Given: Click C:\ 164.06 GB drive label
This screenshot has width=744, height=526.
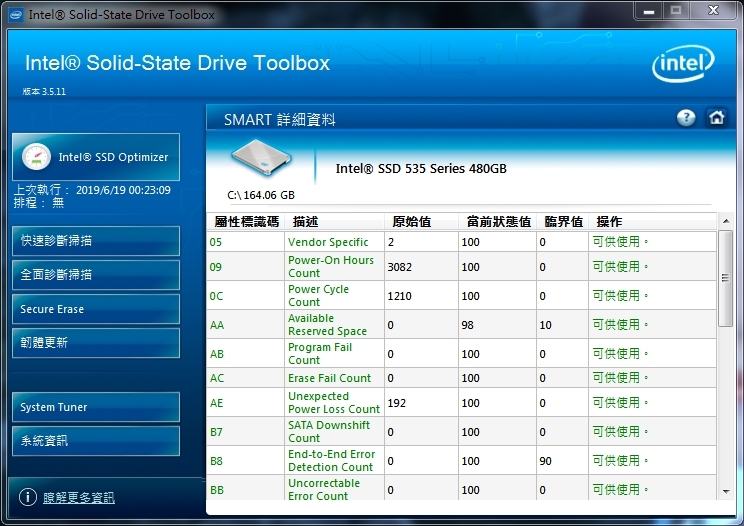Looking at the screenshot, I should click(x=261, y=195).
